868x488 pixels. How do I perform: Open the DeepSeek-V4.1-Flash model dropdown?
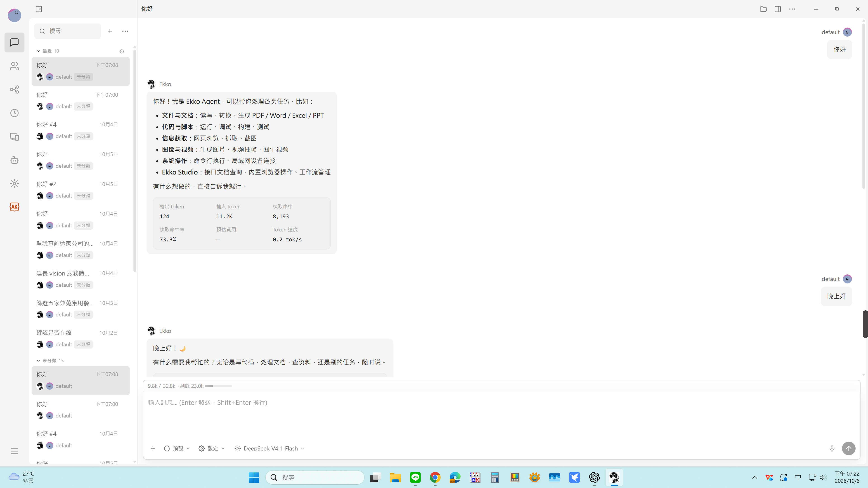click(270, 449)
